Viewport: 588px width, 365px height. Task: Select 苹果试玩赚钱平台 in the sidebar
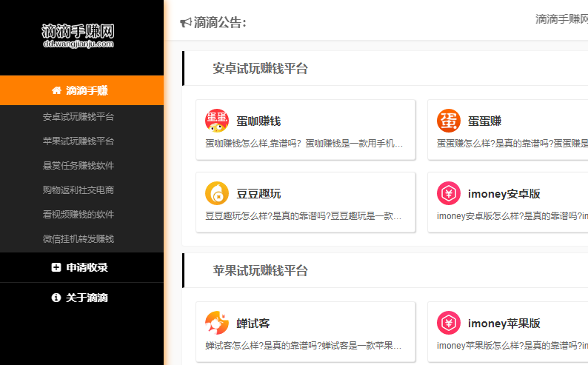pyautogui.click(x=78, y=141)
